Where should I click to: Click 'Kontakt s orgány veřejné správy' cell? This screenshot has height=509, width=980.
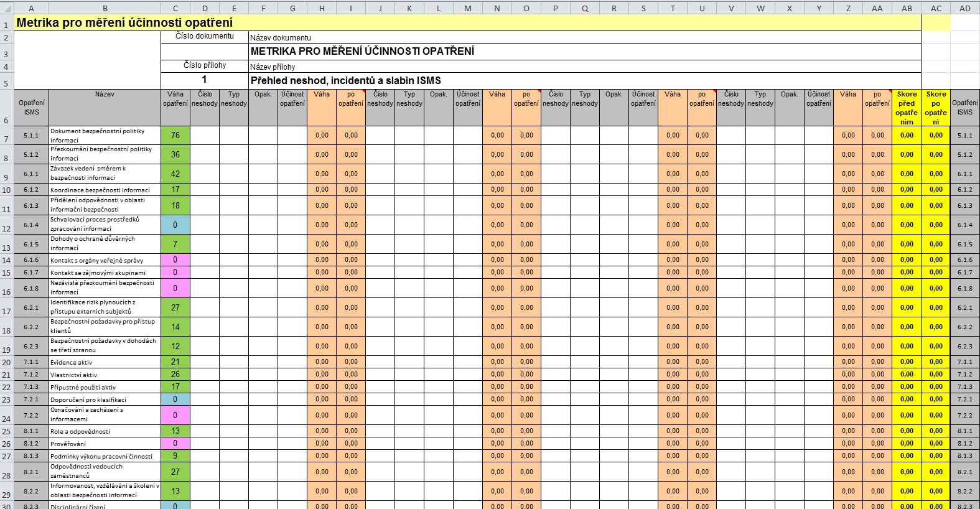pos(105,260)
